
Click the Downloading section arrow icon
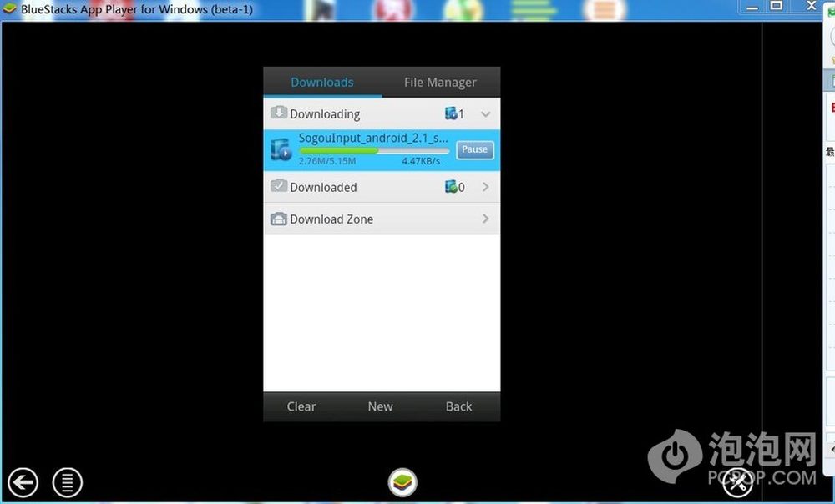[279, 113]
